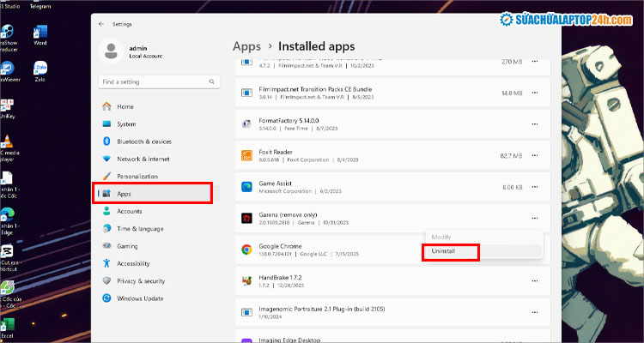Viewport: 644px width, 343px height.
Task: Go to Network & internet settings
Action: 144,159
